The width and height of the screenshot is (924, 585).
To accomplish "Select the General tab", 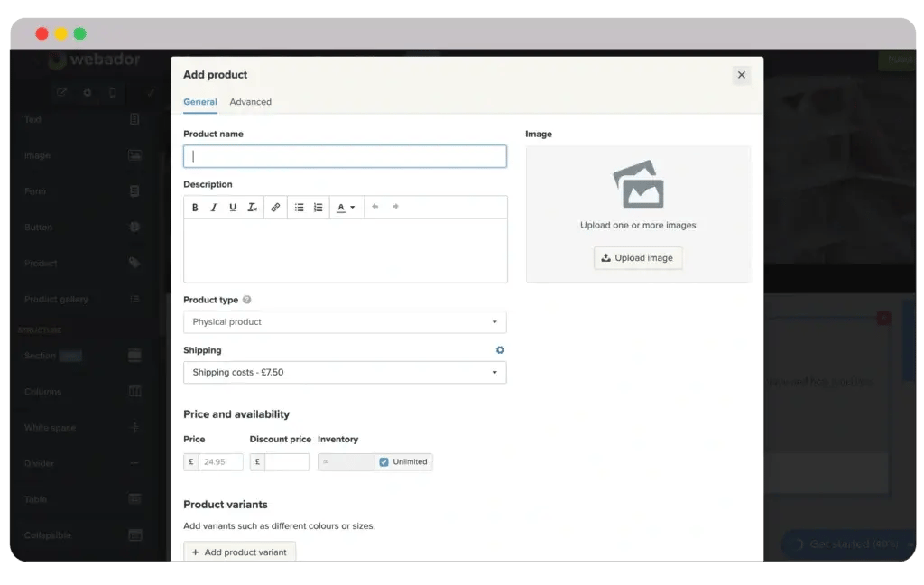I will (199, 102).
